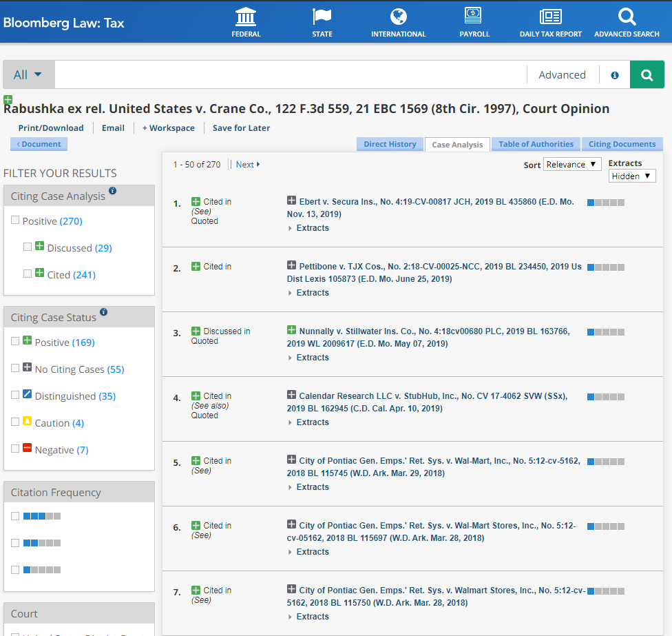Open the All search scope dropdown
672x636 pixels.
pos(28,75)
